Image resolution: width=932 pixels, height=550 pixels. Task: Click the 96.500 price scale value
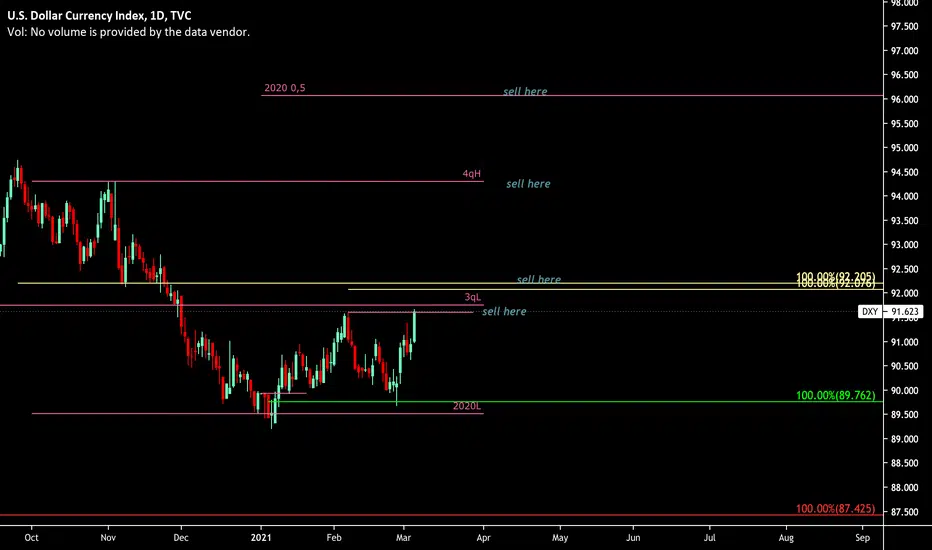click(904, 75)
